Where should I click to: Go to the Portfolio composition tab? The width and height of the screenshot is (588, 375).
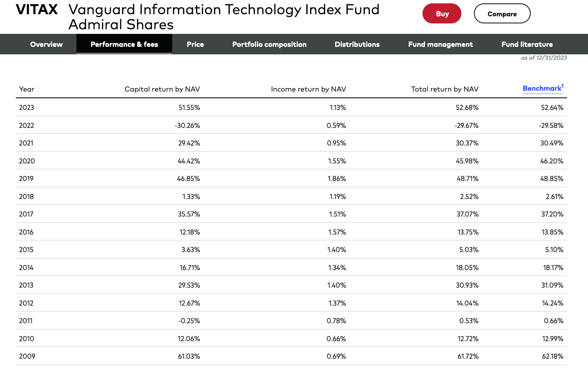click(x=269, y=44)
